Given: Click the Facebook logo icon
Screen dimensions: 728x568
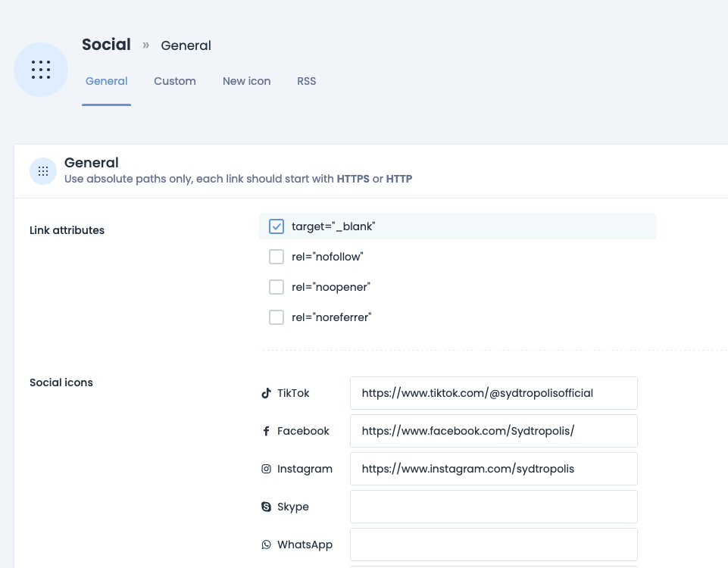Looking at the screenshot, I should pyautogui.click(x=266, y=431).
